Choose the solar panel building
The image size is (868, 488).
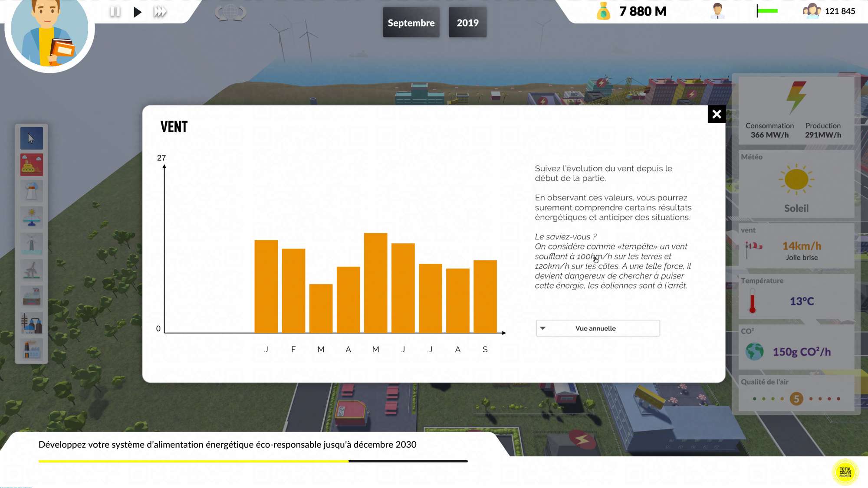(x=31, y=217)
